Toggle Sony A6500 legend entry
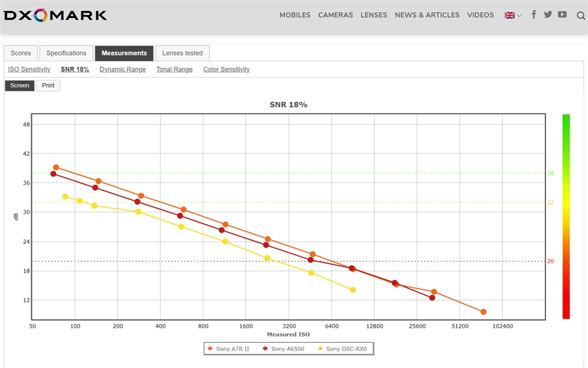588x368 pixels. coord(283,348)
